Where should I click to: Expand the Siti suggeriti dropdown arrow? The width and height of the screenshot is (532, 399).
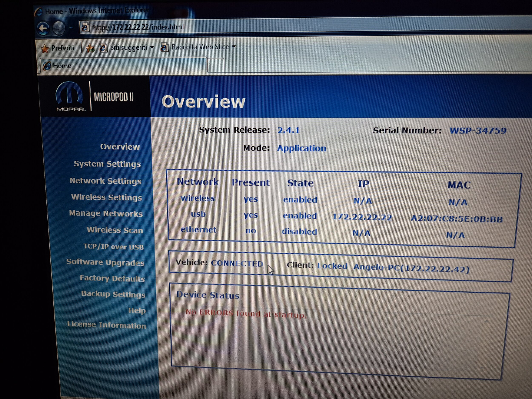(x=152, y=47)
